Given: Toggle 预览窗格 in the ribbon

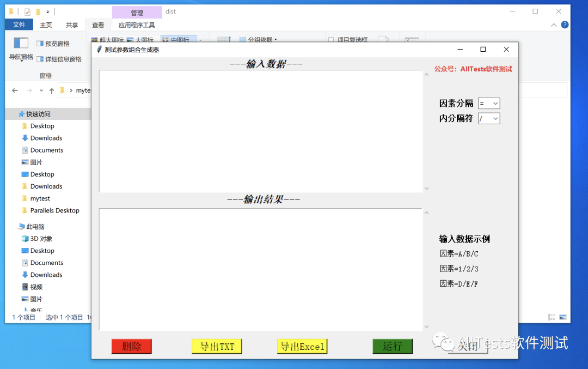Looking at the screenshot, I should (x=53, y=44).
